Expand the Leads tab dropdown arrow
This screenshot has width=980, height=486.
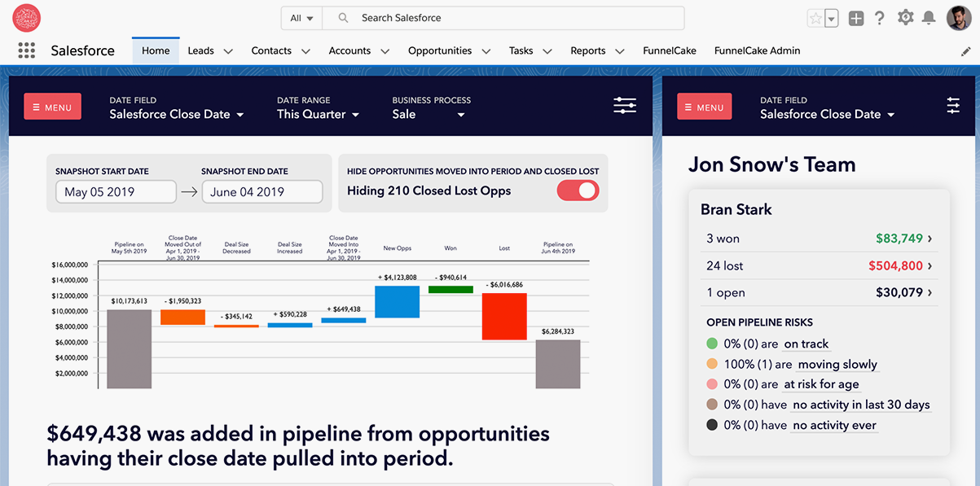pyautogui.click(x=228, y=51)
